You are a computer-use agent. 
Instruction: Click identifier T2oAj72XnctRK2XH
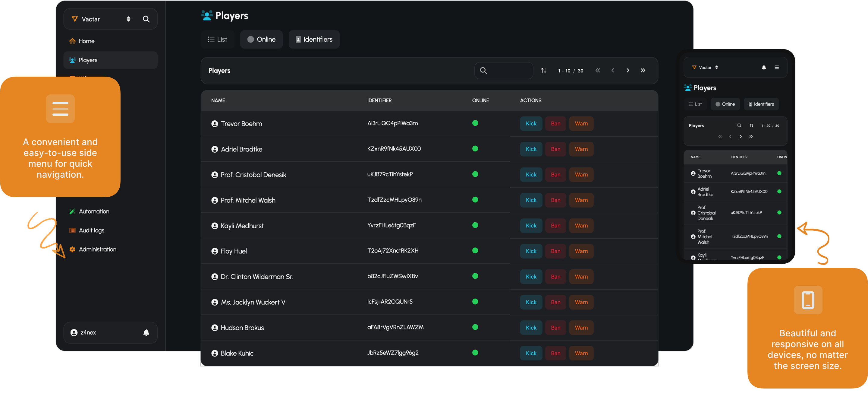[393, 251]
